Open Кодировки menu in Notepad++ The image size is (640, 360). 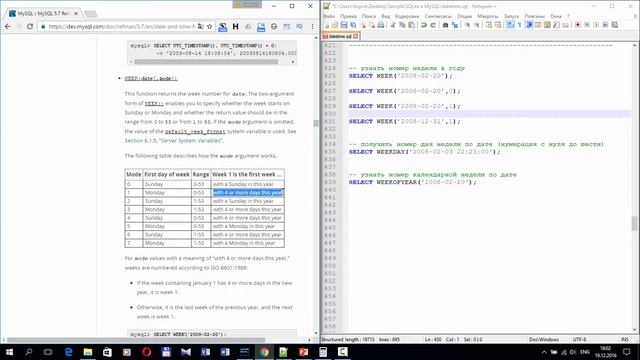(407, 16)
